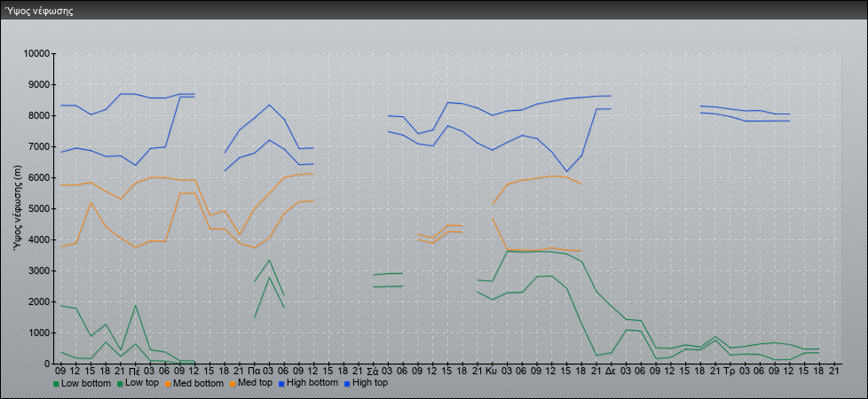Select the Κυ day label on the x-axis

pyautogui.click(x=492, y=371)
